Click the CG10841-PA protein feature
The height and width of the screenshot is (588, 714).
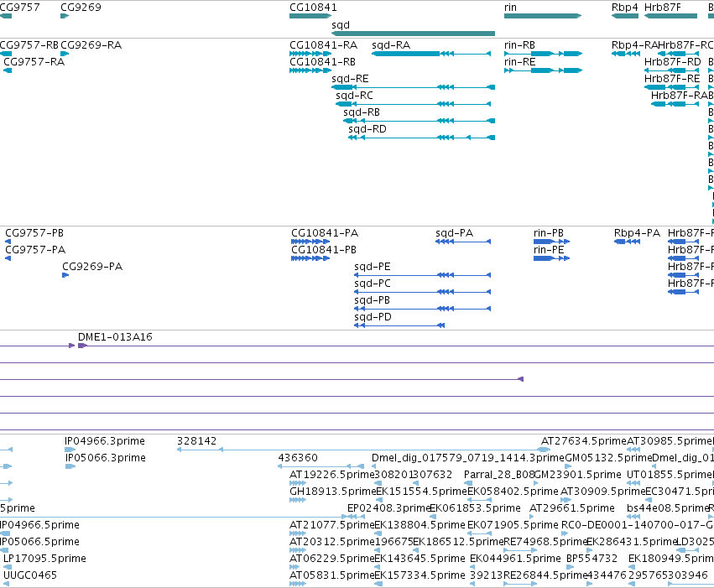[310, 242]
